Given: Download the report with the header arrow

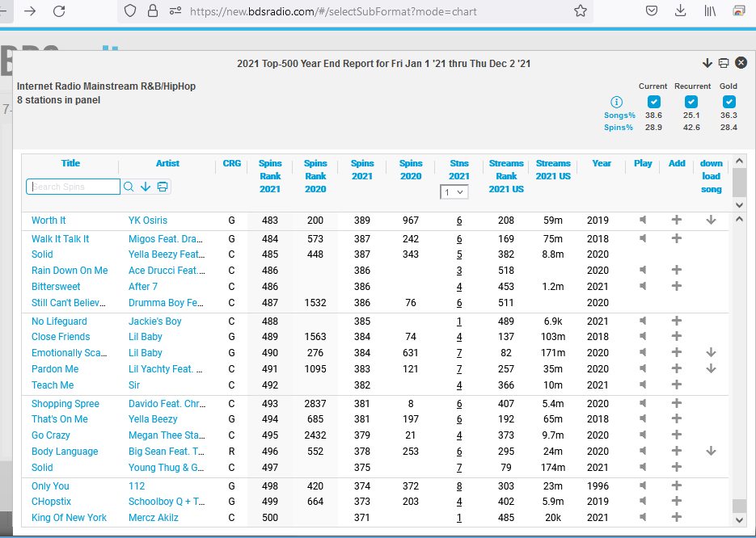Looking at the screenshot, I should [x=707, y=63].
